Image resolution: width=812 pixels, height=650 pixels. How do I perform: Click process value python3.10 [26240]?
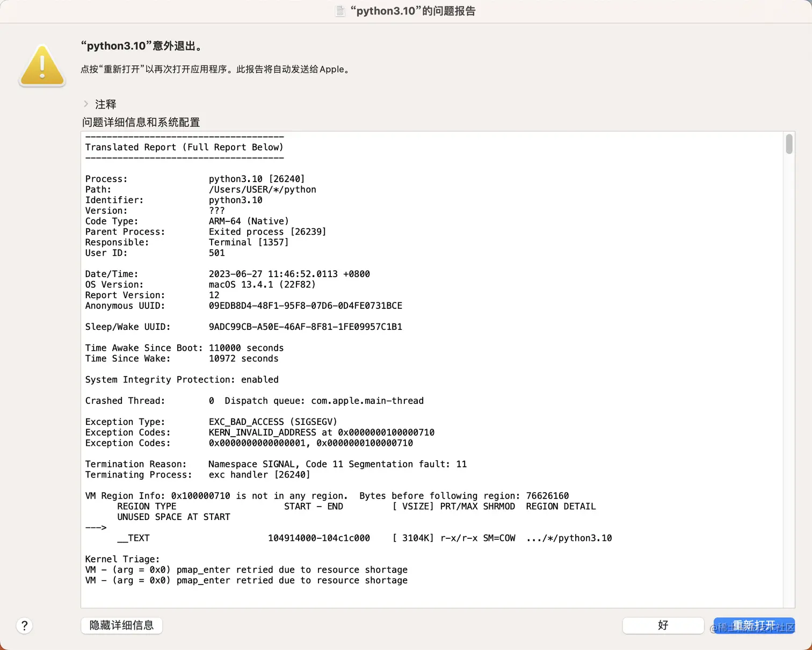pos(257,179)
